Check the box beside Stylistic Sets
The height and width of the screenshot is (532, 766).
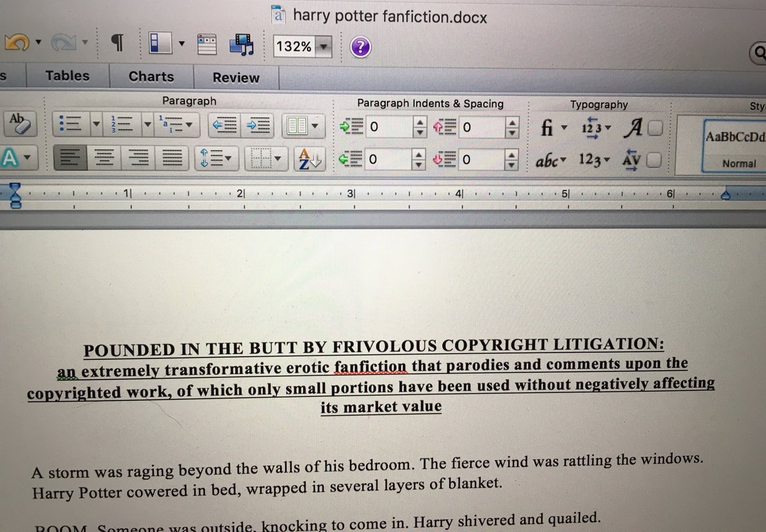pos(655,129)
